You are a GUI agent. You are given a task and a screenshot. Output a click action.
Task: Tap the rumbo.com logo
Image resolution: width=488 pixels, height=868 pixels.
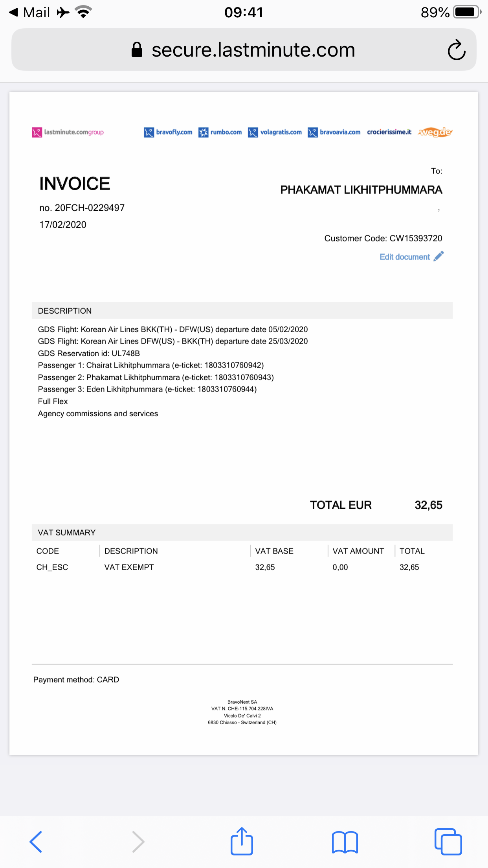pyautogui.click(x=220, y=132)
